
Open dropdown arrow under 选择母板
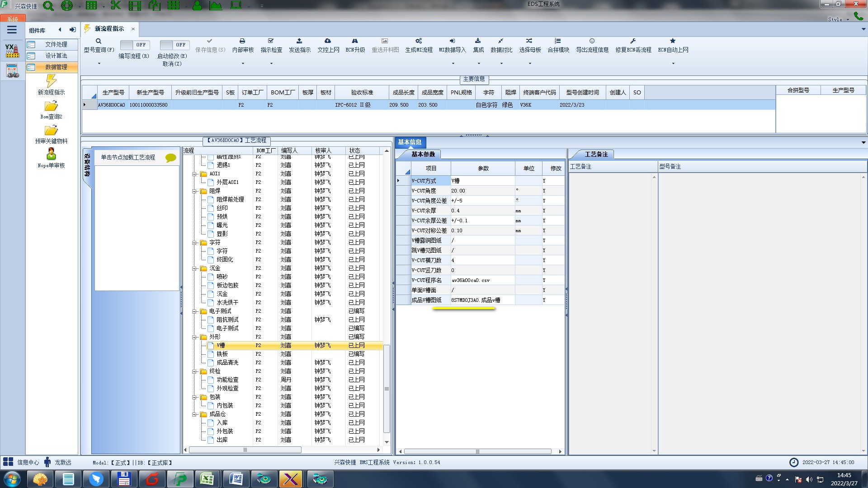(x=530, y=64)
